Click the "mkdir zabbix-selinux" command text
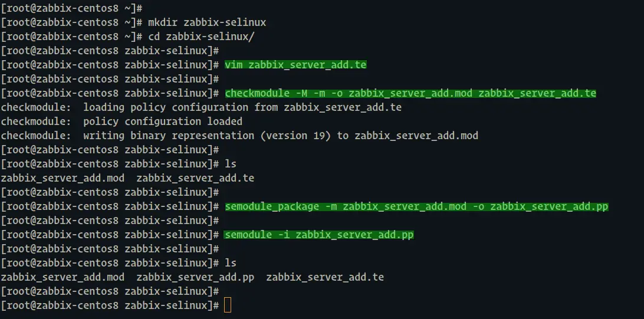Screen dimensions: 644x319 pyautogui.click(x=207, y=22)
